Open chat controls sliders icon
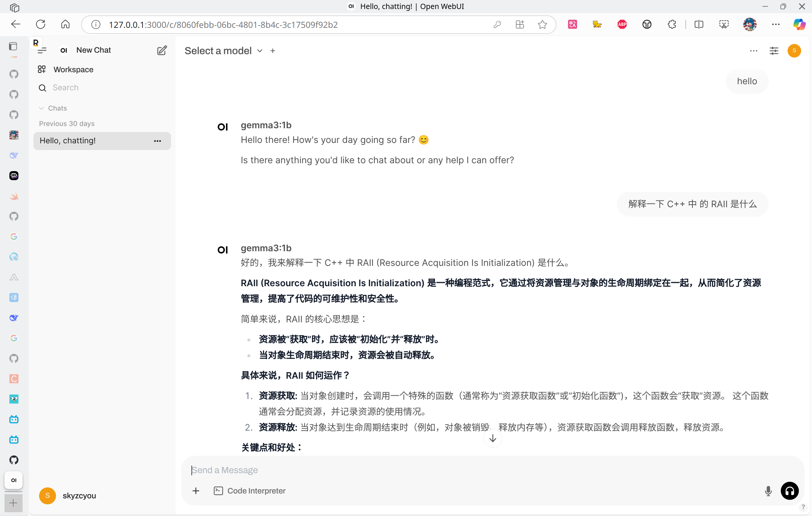 point(774,51)
